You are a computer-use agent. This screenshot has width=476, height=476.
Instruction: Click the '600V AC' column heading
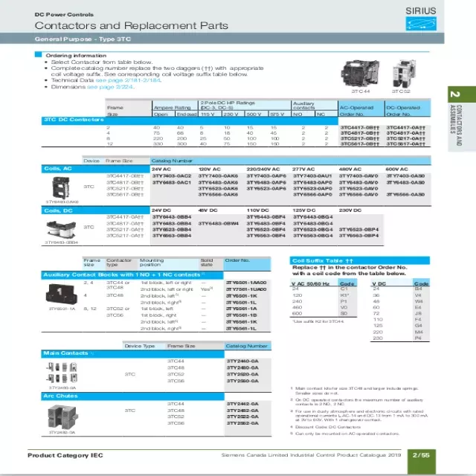coord(396,170)
